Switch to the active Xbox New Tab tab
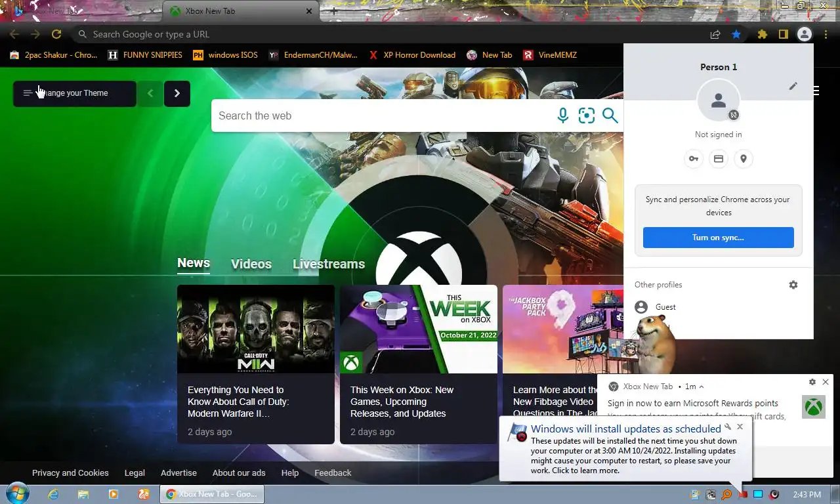 click(240, 11)
